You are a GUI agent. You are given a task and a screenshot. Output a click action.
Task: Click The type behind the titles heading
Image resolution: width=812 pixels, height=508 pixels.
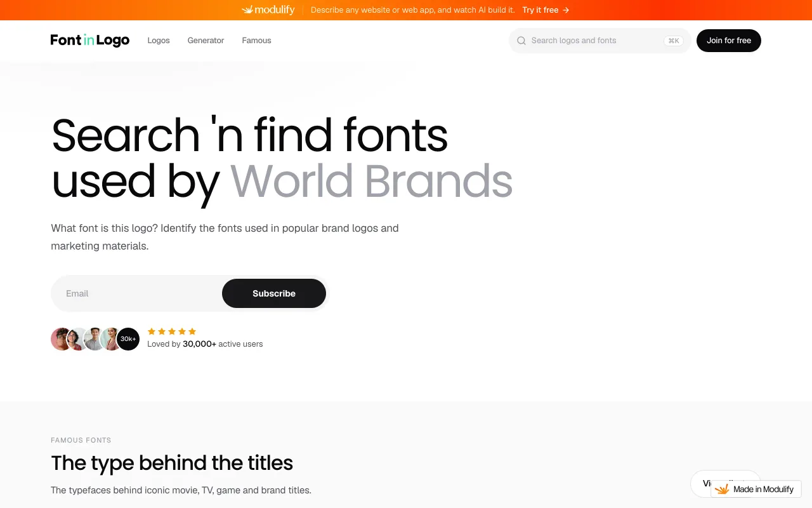[172, 463]
